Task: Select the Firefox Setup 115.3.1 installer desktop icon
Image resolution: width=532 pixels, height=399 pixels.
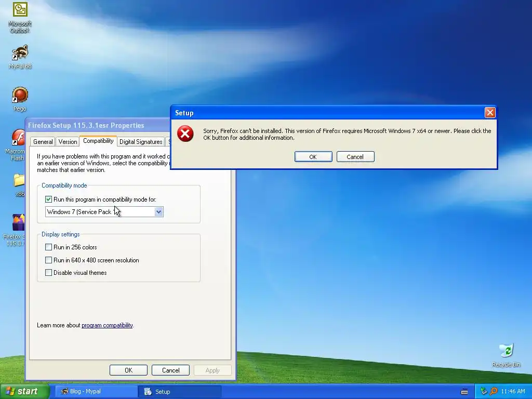Action: point(14,230)
